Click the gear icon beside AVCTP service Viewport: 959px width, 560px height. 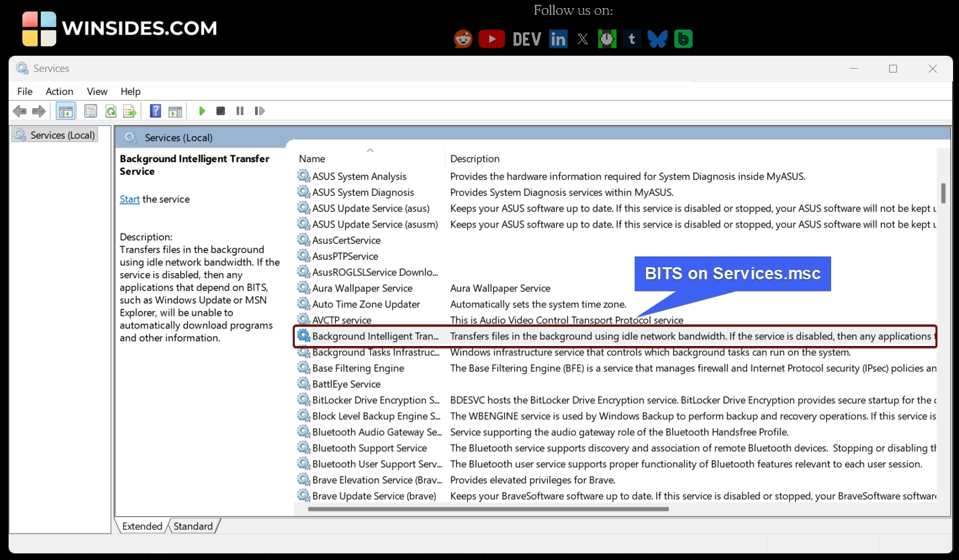click(x=304, y=320)
